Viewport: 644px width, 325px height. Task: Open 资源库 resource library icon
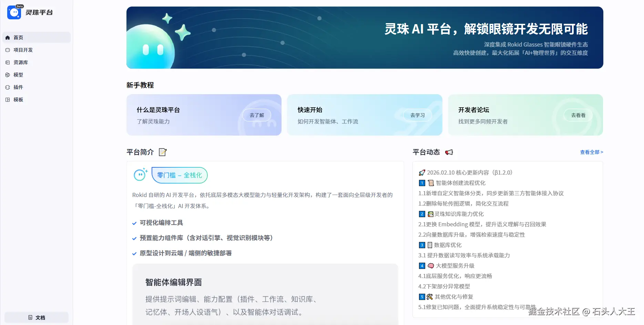coord(8,62)
